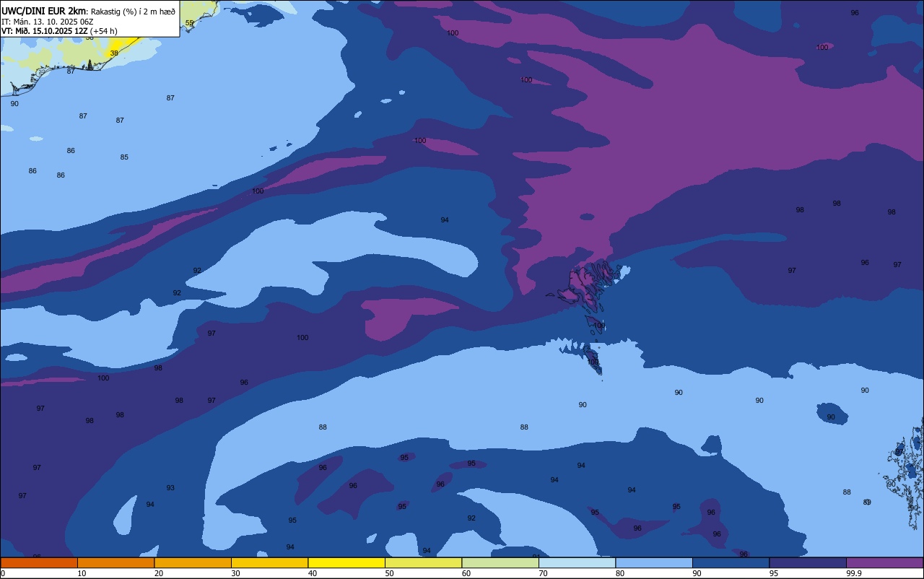Click the "38" value on the yellow coastal area
Screen dimensions: 924x579
[x=114, y=53]
